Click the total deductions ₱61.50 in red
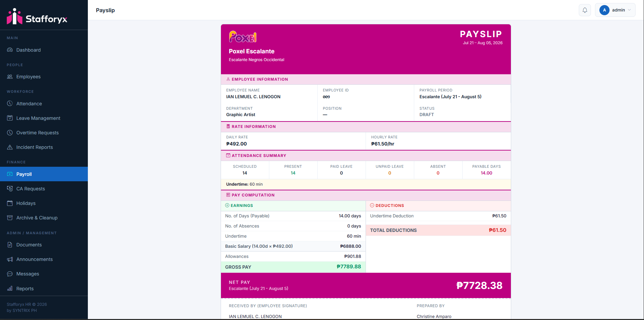 coord(497,230)
